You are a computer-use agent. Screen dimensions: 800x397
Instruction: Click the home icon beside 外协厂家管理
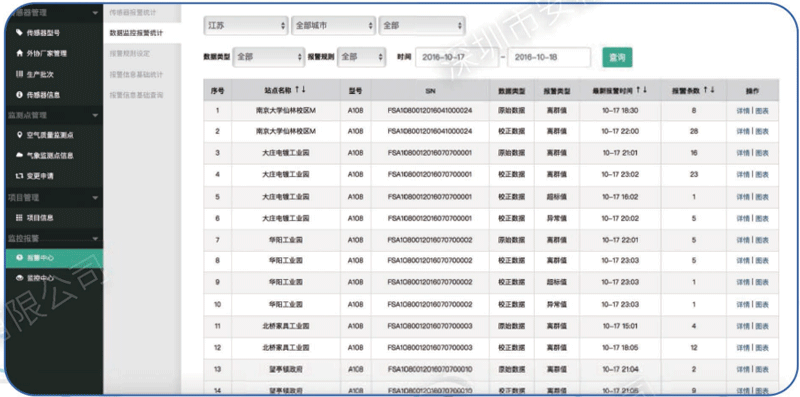pos(19,53)
